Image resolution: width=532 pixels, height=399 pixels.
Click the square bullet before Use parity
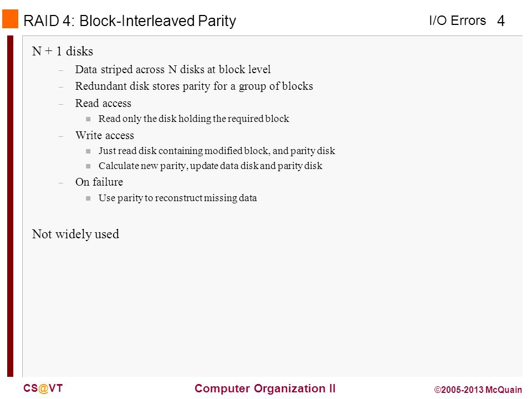[88, 198]
